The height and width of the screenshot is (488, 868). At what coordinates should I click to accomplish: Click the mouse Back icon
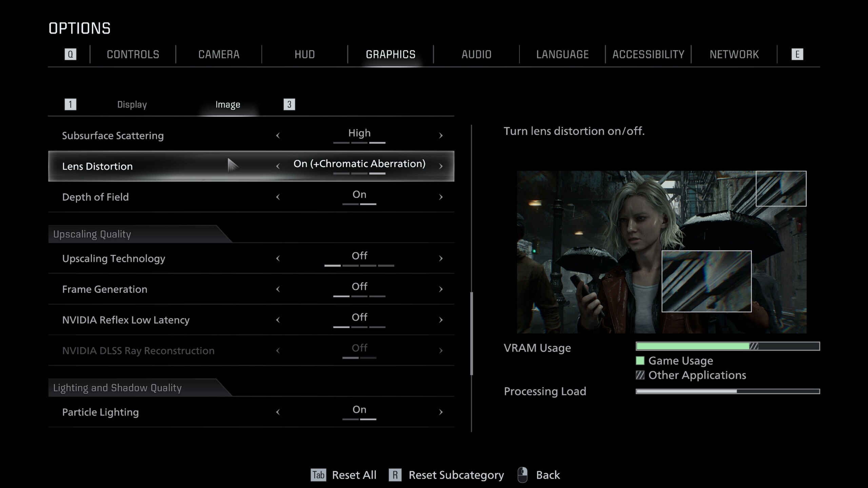(x=522, y=474)
